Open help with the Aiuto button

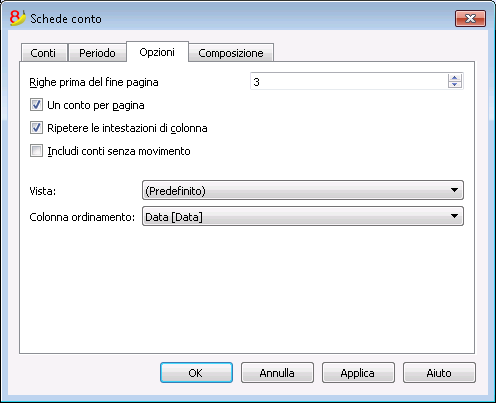click(439, 373)
